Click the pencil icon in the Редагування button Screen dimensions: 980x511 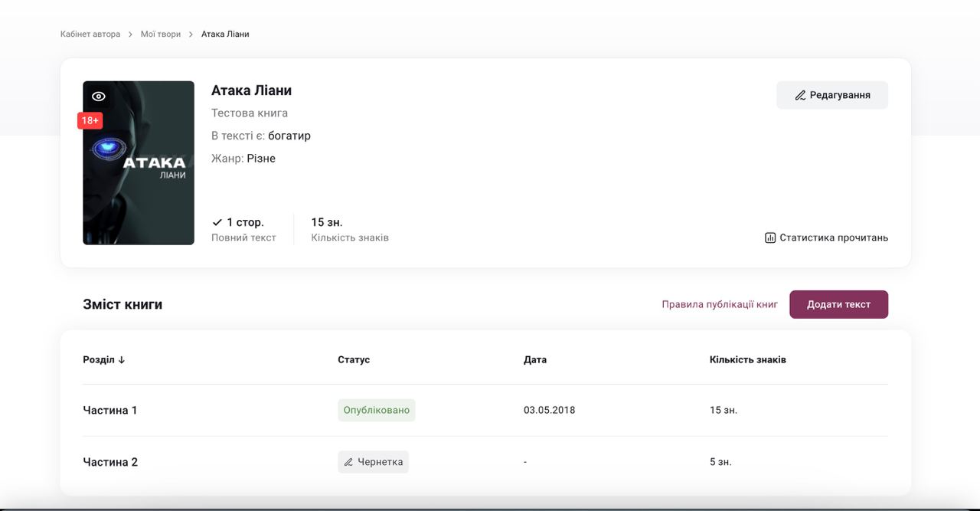[x=800, y=96]
